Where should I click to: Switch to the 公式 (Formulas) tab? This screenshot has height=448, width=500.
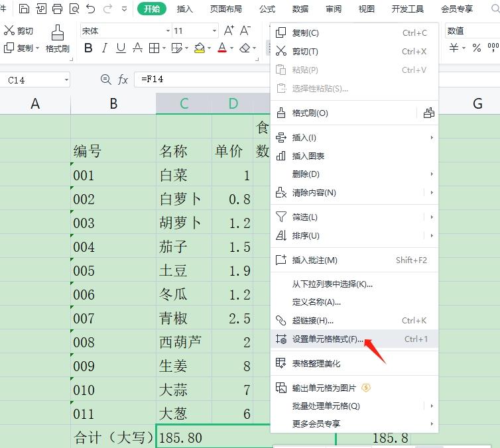[x=267, y=9]
